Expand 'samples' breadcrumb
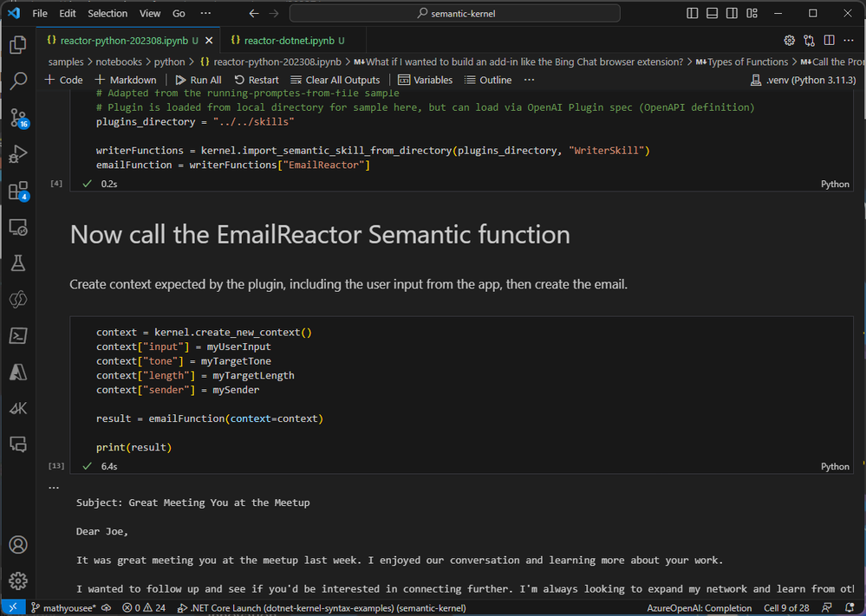 coord(66,62)
